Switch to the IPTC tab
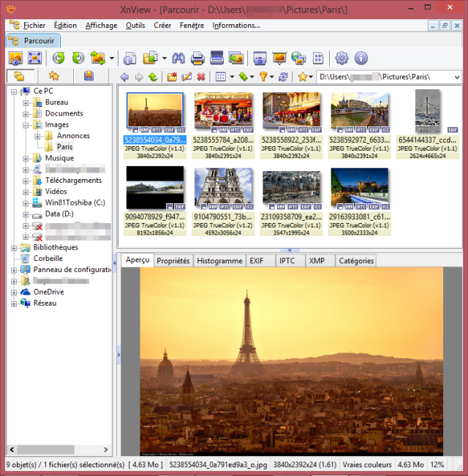The image size is (468, 476). (x=290, y=261)
